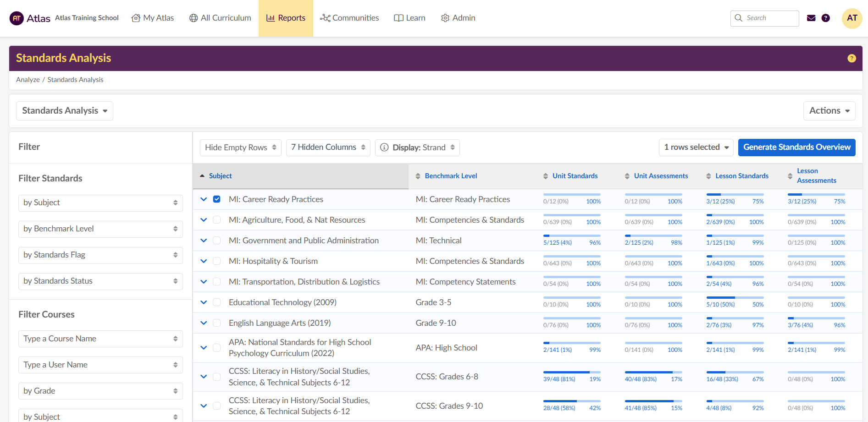Click the Analyze breadcrumb link
868x422 pixels.
pos(28,80)
